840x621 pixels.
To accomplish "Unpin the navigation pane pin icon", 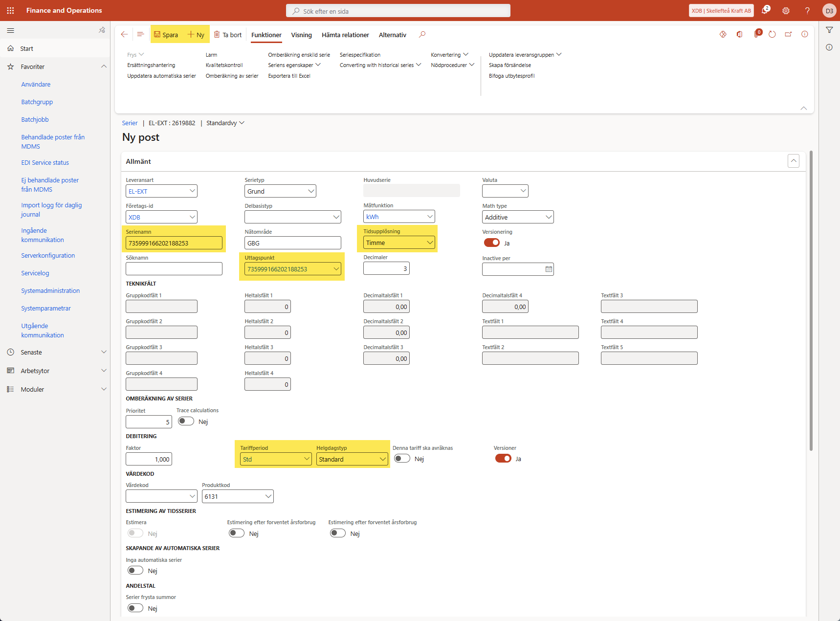I will 102,30.
